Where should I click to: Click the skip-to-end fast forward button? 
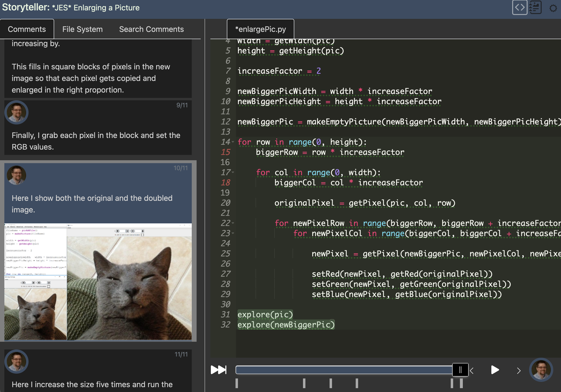tap(218, 370)
